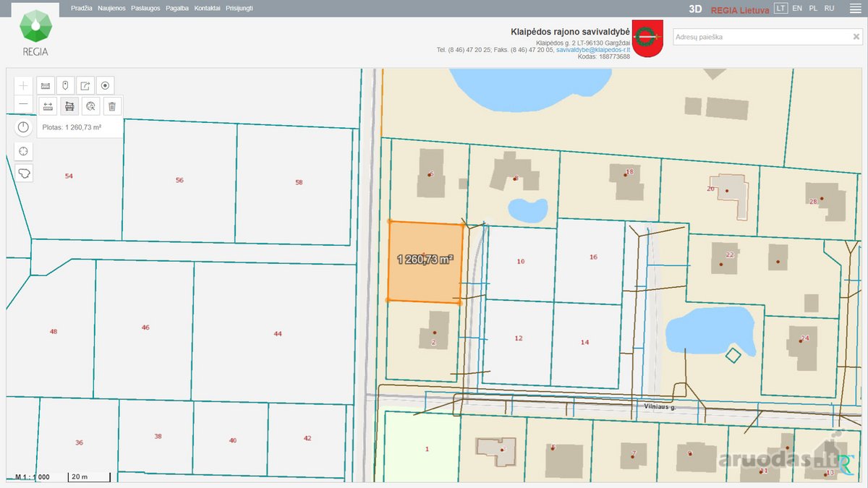Select the area measuring tool
Image resolution: width=868 pixels, height=488 pixels.
tap(69, 106)
